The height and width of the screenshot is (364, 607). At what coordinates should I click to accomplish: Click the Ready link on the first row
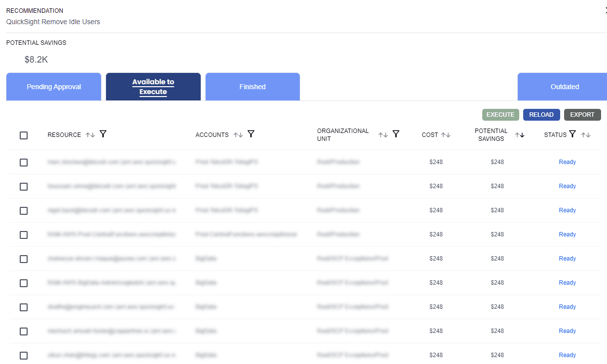point(567,162)
